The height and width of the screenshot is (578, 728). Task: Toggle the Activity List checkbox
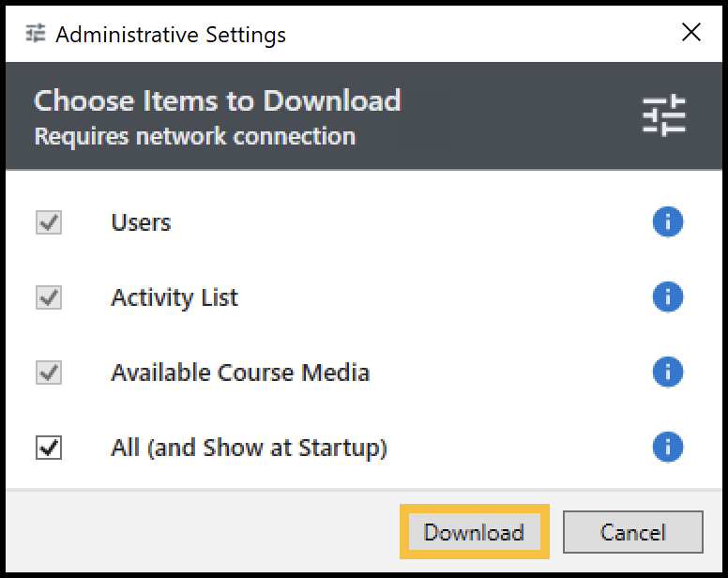49,298
